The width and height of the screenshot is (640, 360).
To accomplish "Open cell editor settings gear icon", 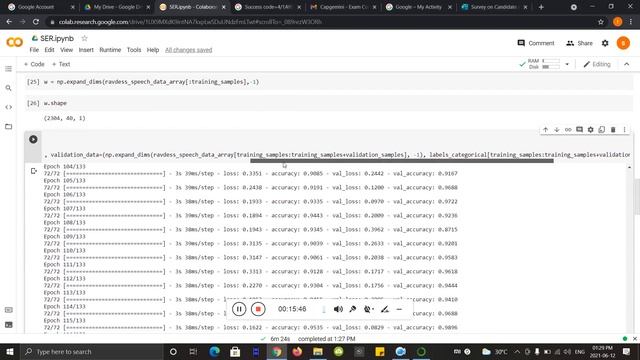I will pos(591,129).
